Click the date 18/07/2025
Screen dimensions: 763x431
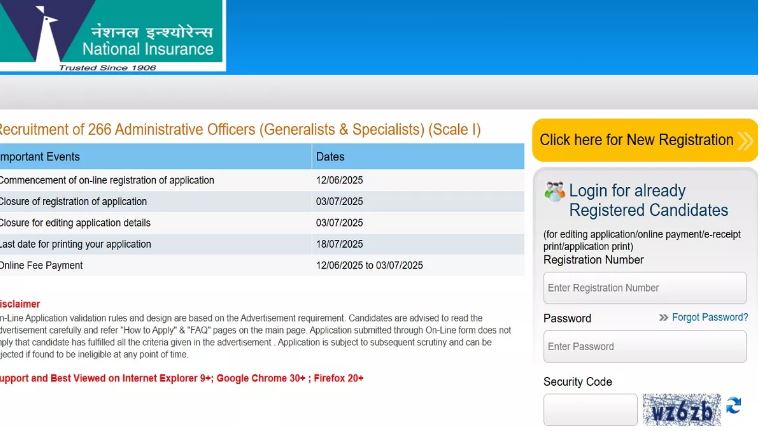tap(339, 244)
